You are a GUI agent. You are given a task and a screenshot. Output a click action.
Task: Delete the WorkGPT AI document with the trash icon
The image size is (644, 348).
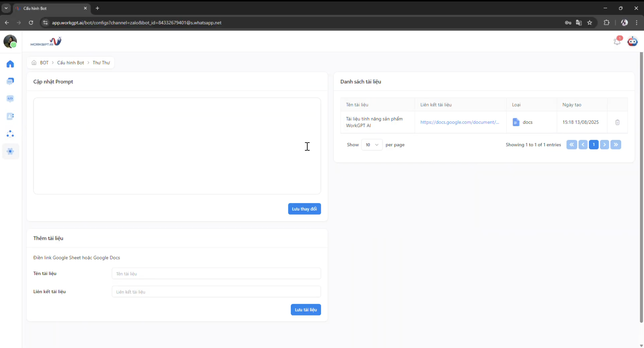617,122
